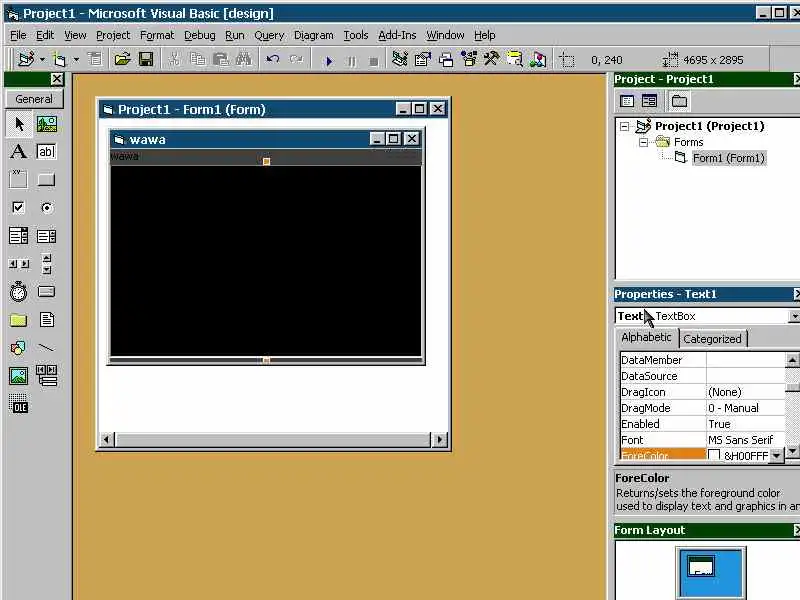Select the FileListBox tool
The height and width of the screenshot is (600, 800).
click(x=46, y=320)
